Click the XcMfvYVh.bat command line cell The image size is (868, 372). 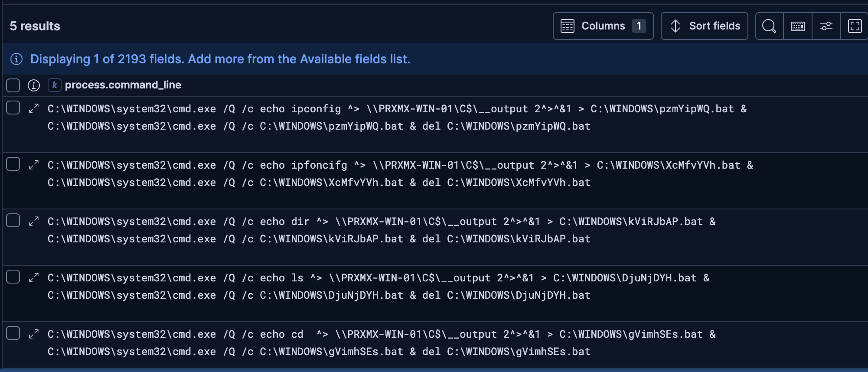click(400, 174)
